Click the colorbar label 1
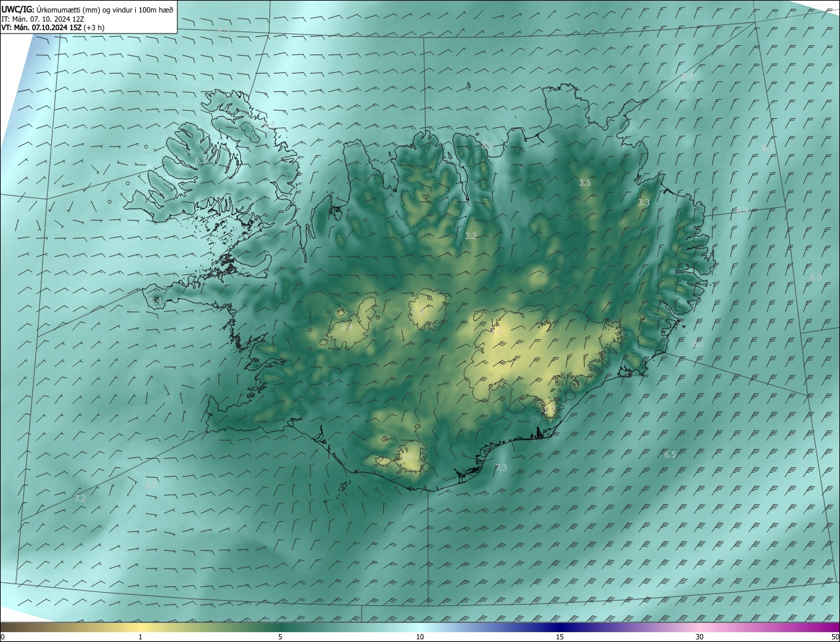The image size is (840, 642). [140, 637]
